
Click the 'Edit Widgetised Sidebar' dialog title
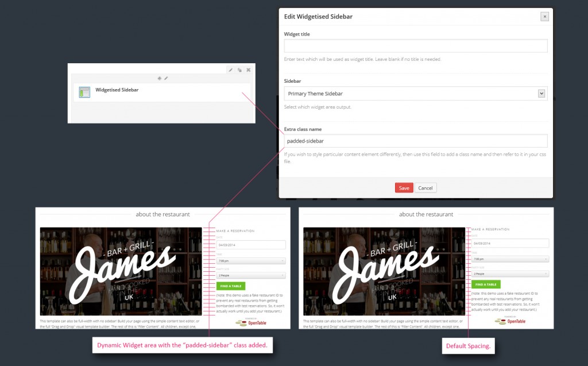coord(318,17)
